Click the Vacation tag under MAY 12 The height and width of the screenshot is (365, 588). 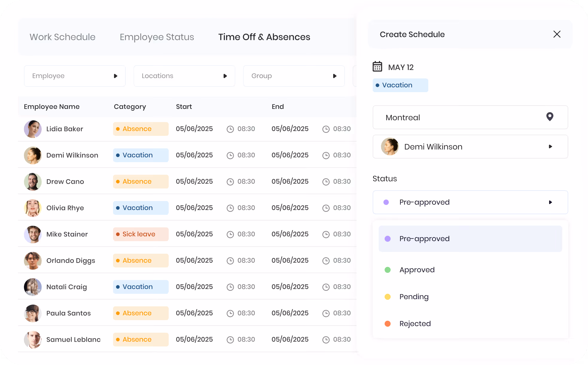point(400,85)
